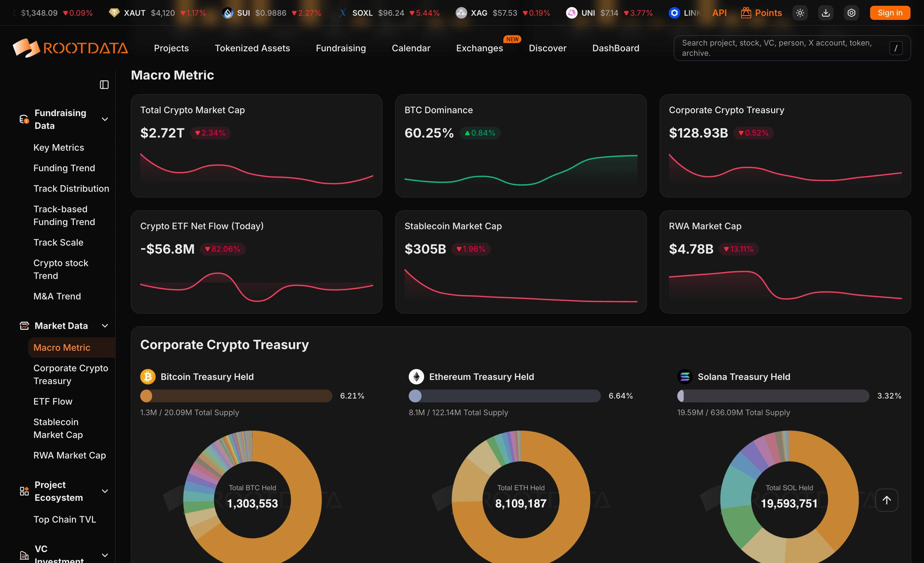
Task: Open the DashBoard nav item
Action: (616, 48)
